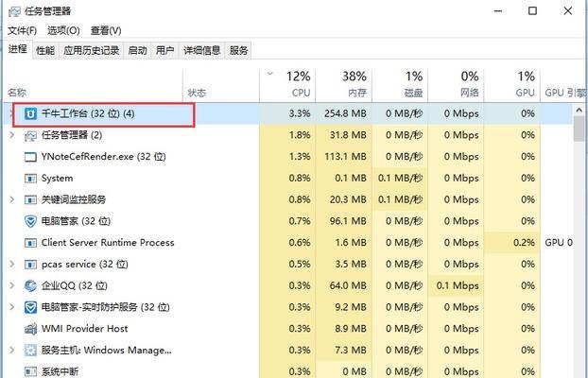The height and width of the screenshot is (378, 588).
Task: Switch to the 应用历史记录 tab
Action: [91, 50]
